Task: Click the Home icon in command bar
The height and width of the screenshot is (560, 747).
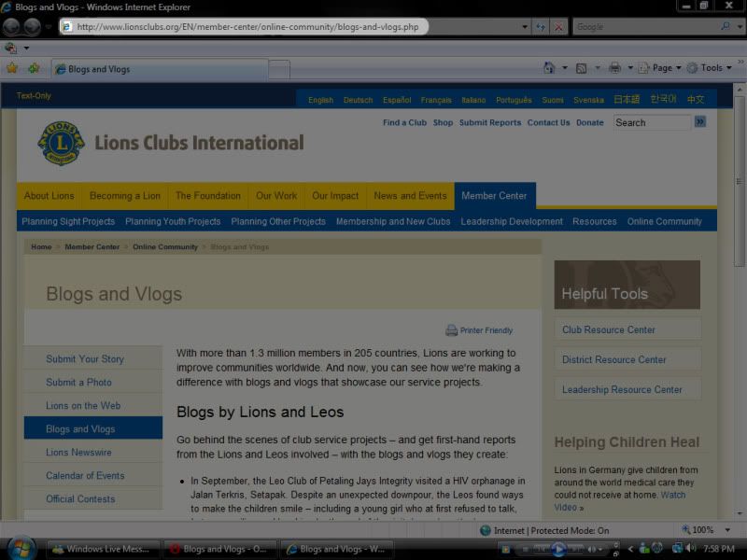Action: point(550,68)
